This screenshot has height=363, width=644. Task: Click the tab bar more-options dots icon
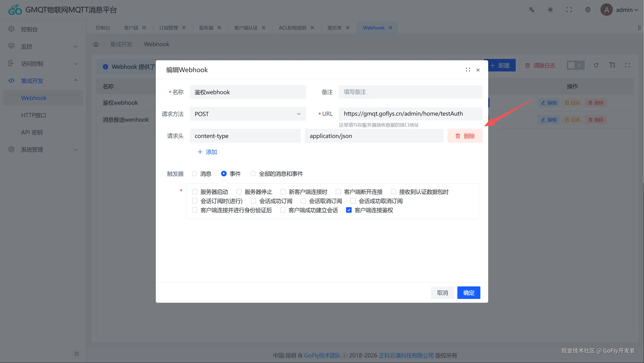[x=639, y=27]
